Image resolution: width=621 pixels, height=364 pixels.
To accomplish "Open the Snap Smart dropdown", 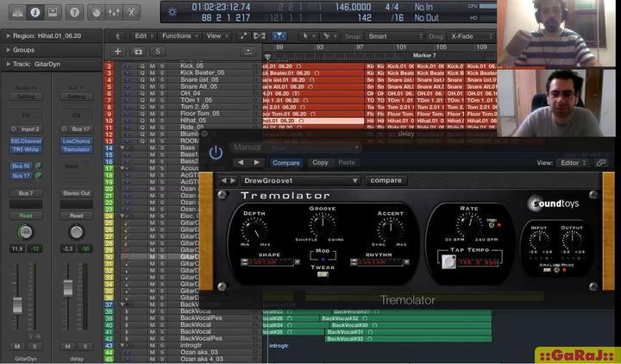I will tap(394, 36).
